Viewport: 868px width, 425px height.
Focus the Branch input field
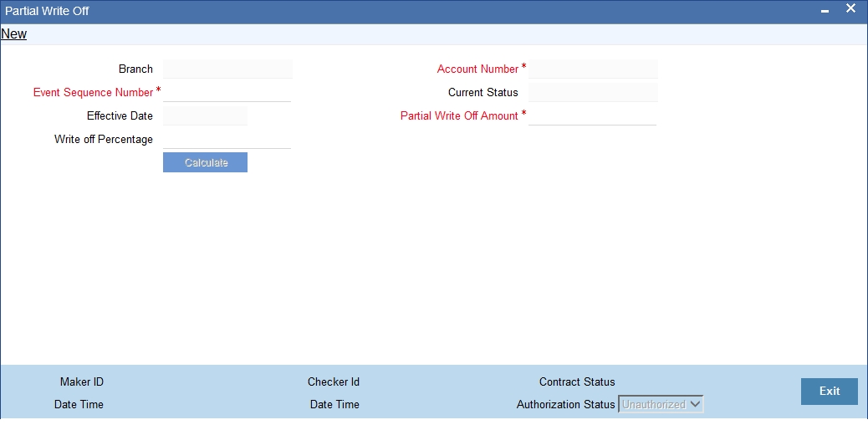click(227, 69)
